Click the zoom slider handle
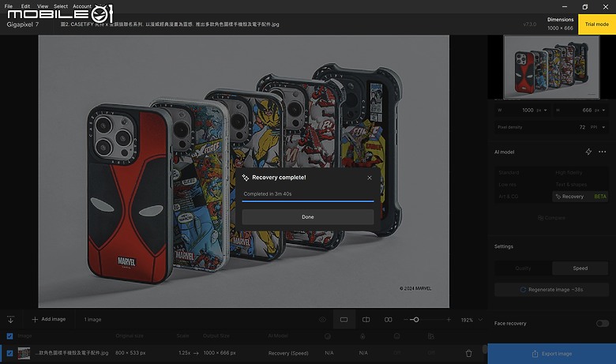The height and width of the screenshot is (364, 616). pyautogui.click(x=416, y=320)
